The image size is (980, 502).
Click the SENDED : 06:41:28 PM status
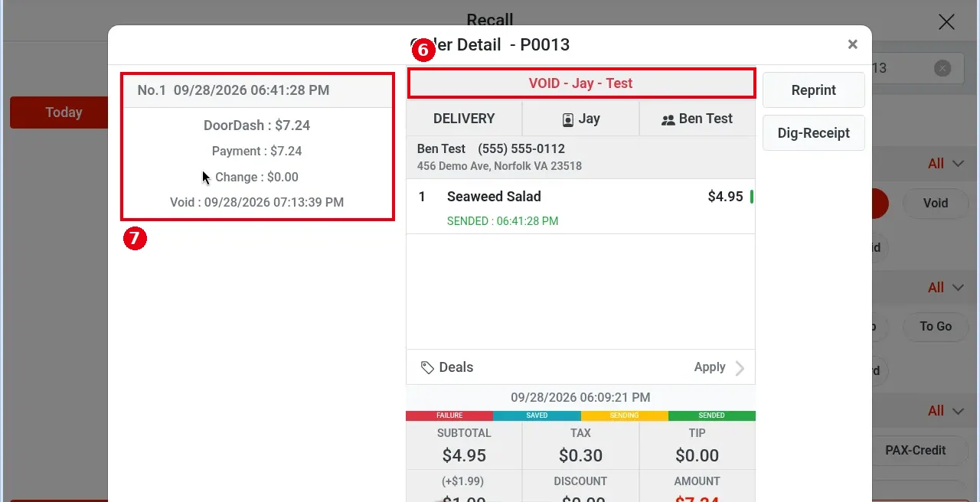502,221
